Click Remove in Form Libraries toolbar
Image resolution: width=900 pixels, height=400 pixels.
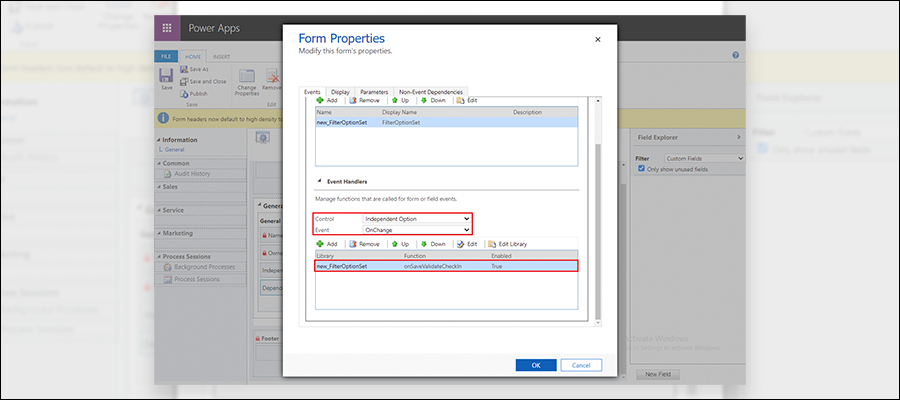(364, 100)
